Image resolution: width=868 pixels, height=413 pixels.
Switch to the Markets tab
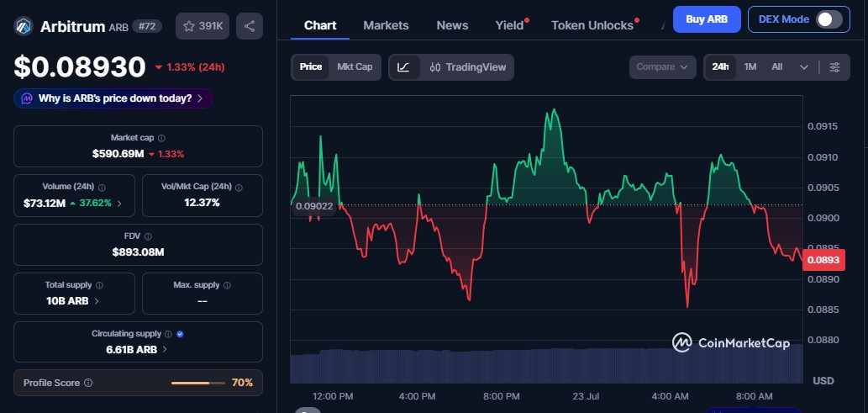386,25
